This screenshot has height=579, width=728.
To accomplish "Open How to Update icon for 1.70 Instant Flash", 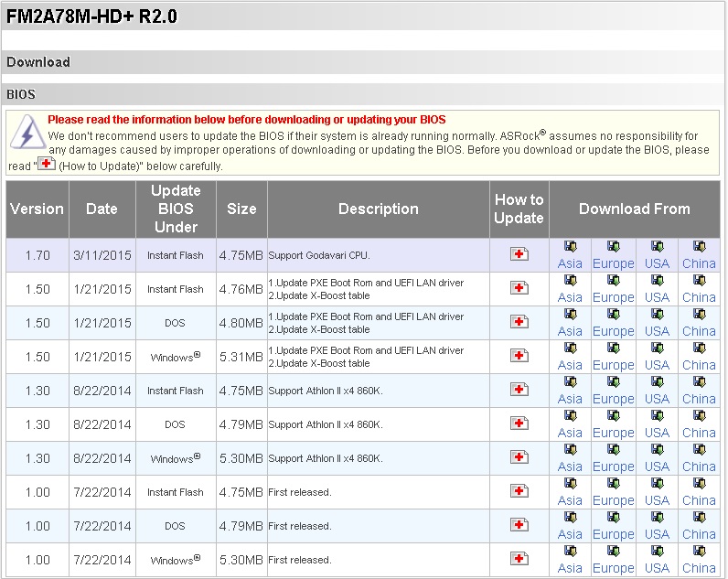I will click(519, 254).
